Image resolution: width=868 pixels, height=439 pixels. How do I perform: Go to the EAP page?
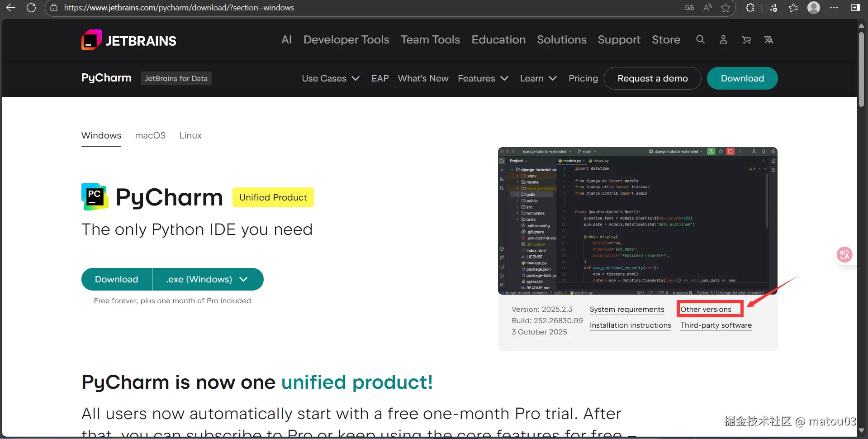pyautogui.click(x=380, y=78)
